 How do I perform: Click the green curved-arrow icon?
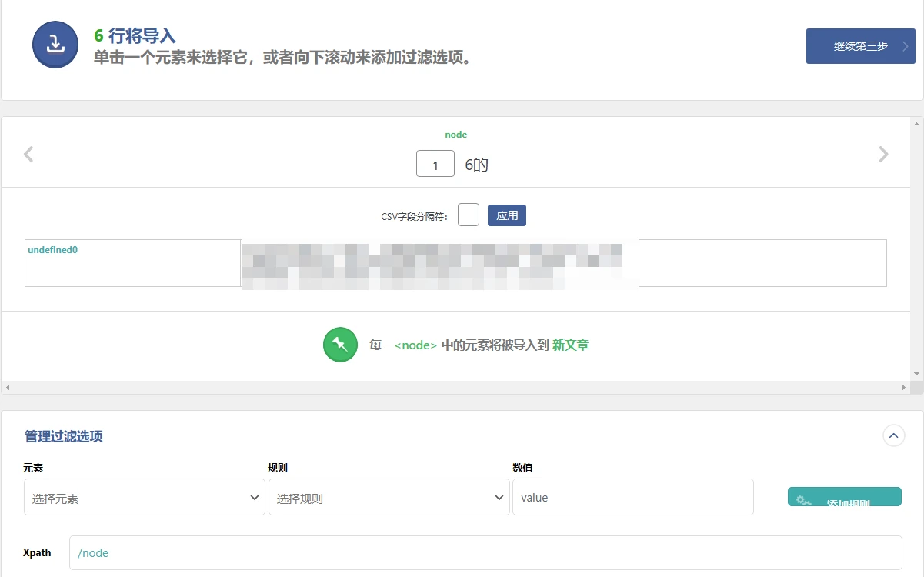click(x=340, y=345)
